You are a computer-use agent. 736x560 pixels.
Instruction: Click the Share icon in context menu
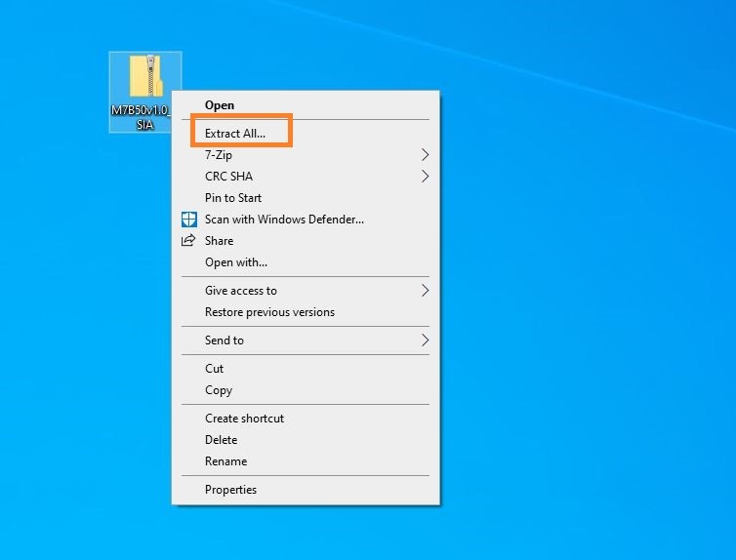(x=189, y=241)
